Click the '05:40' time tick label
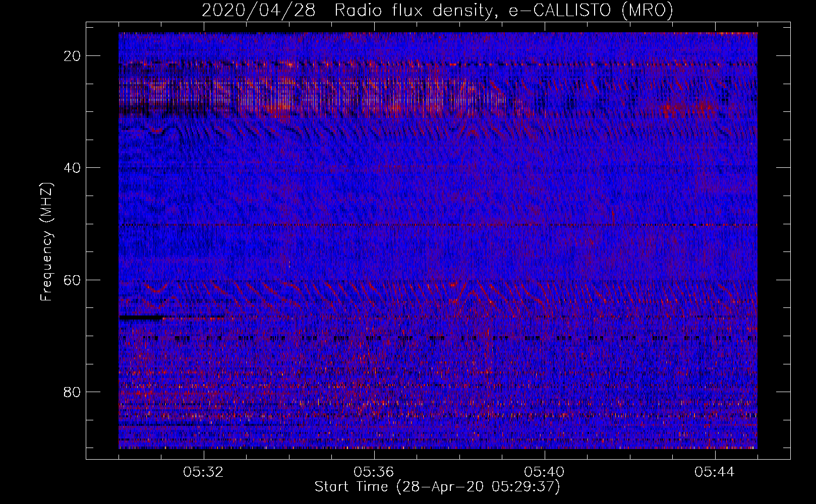 [545, 472]
